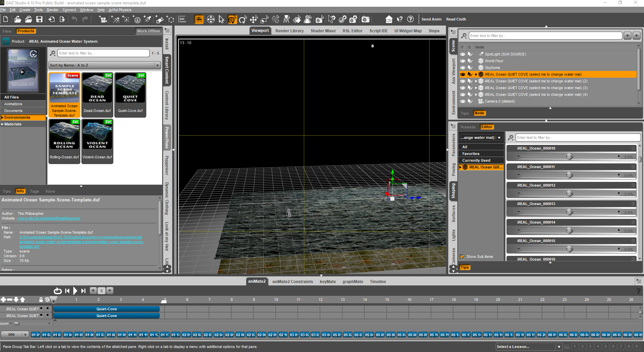The image size is (644, 352).
Task: Open the 000 frame dropdown in aniMate2
Action: 15,335
